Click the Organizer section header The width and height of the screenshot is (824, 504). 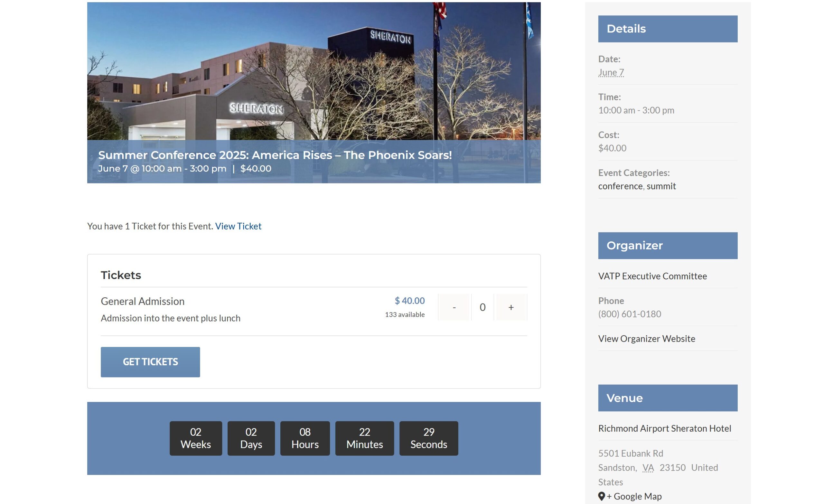coord(668,246)
